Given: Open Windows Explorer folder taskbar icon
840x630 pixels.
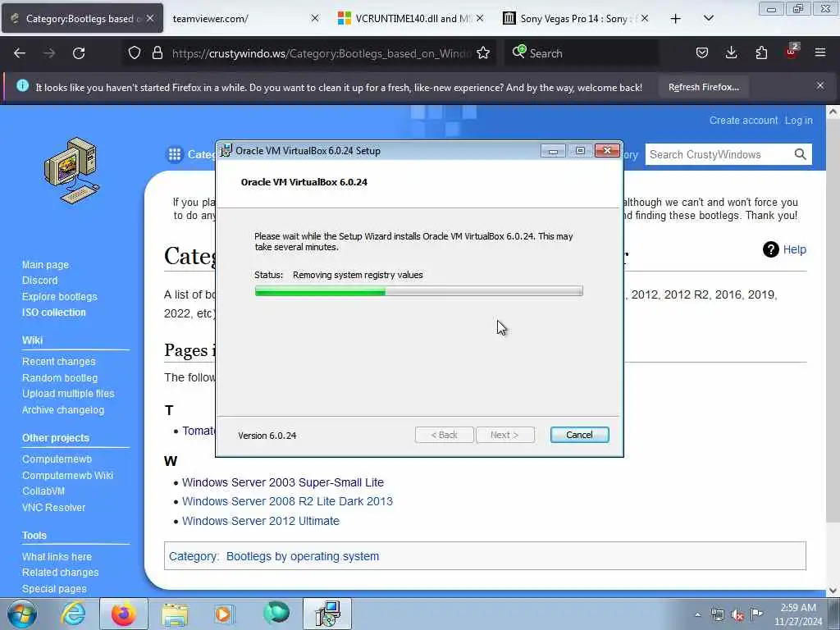Looking at the screenshot, I should (x=175, y=614).
